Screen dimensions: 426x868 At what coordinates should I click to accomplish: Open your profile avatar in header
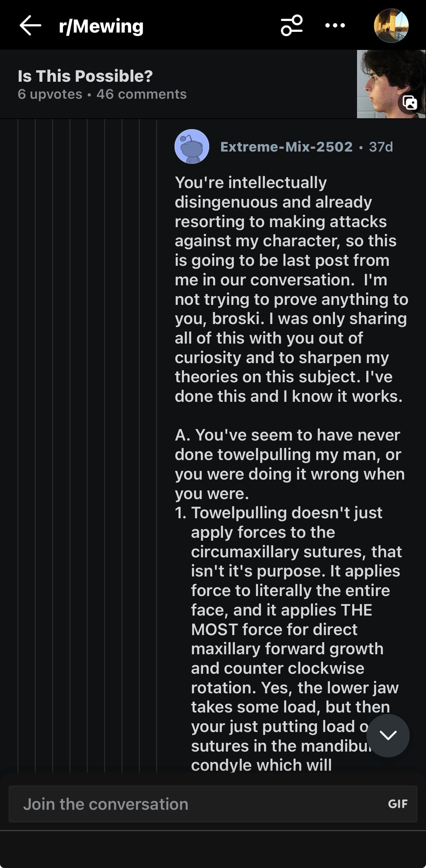pyautogui.click(x=391, y=26)
